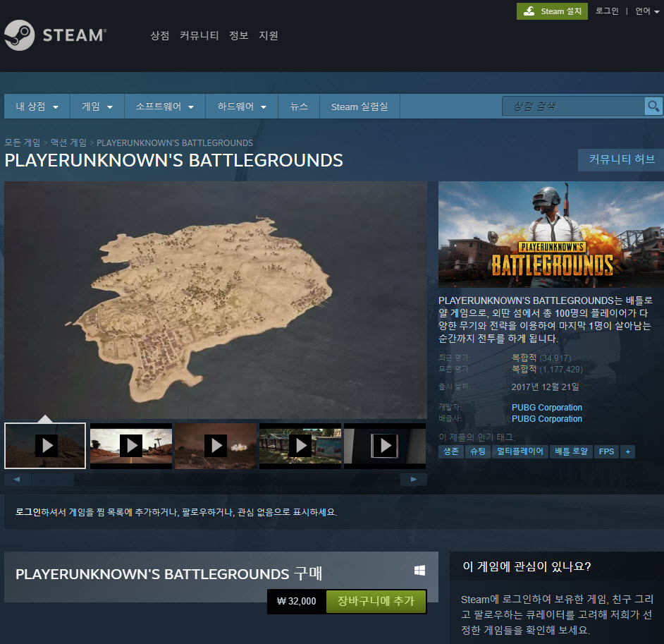Click the download icon in Steam 설치 button
The height and width of the screenshot is (644, 664).
coord(529,11)
